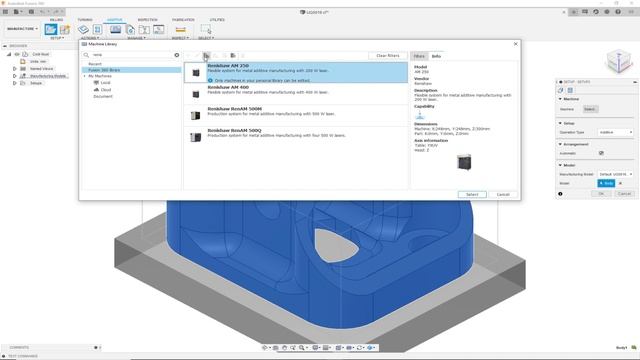
Task: Click the ViewCube in the viewport
Action: pyautogui.click(x=619, y=61)
